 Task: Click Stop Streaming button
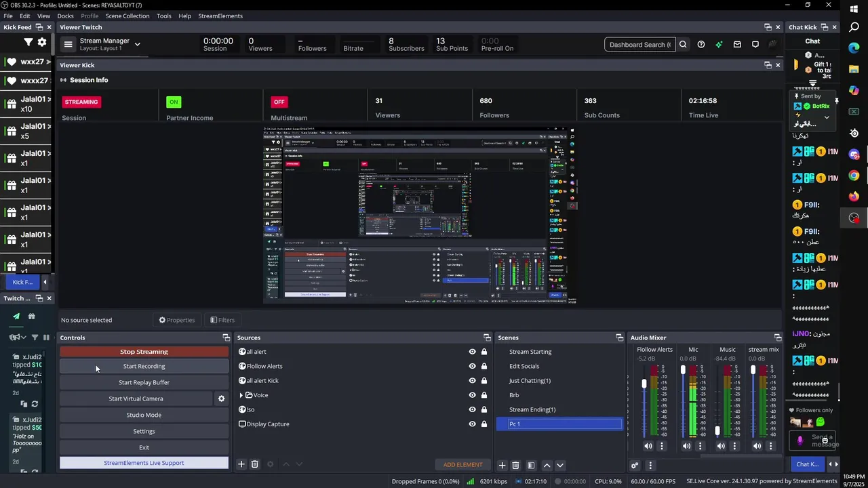[144, 352]
